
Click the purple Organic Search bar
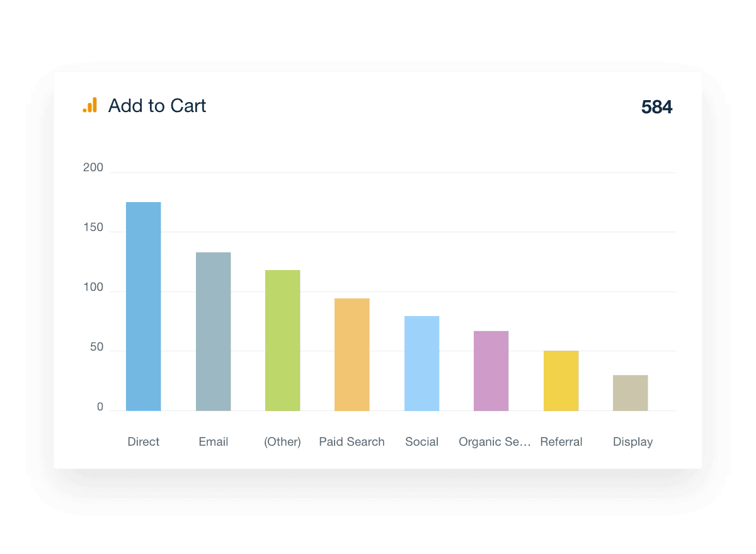tap(491, 371)
